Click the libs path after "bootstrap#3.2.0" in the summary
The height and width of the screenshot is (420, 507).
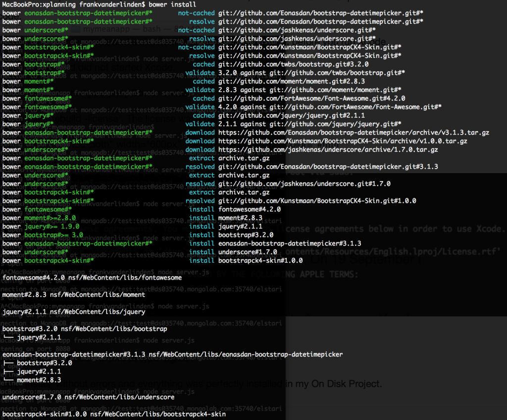(x=114, y=329)
